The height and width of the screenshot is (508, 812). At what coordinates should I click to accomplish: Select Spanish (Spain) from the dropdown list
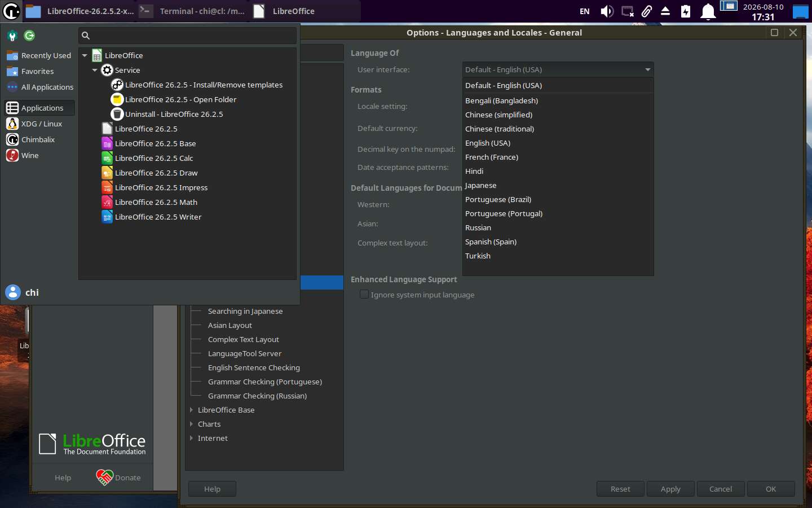pos(558,242)
